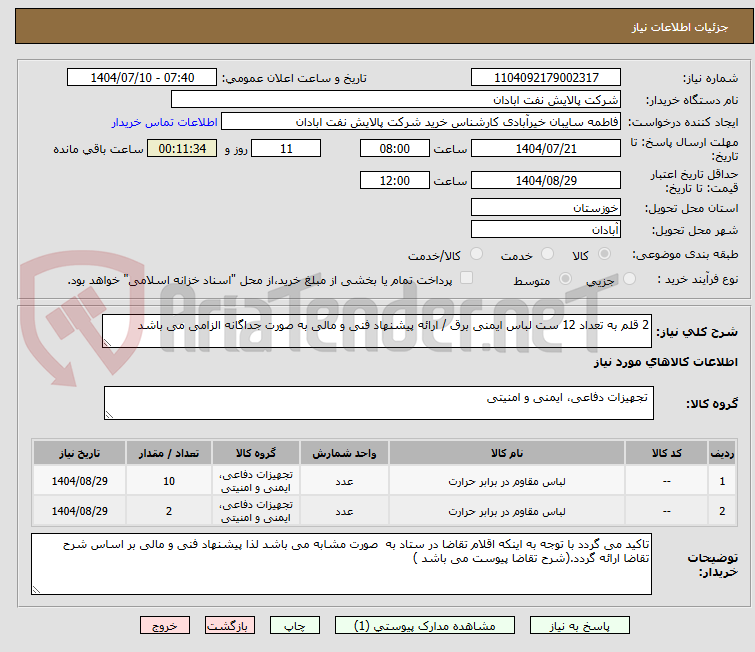Click the ردیف column header
The image size is (755, 652).
coord(722,453)
